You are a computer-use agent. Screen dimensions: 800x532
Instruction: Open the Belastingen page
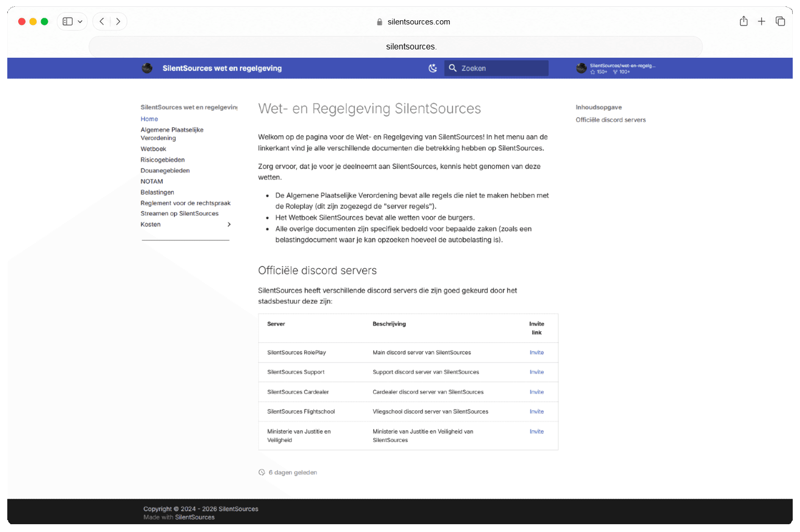click(157, 192)
